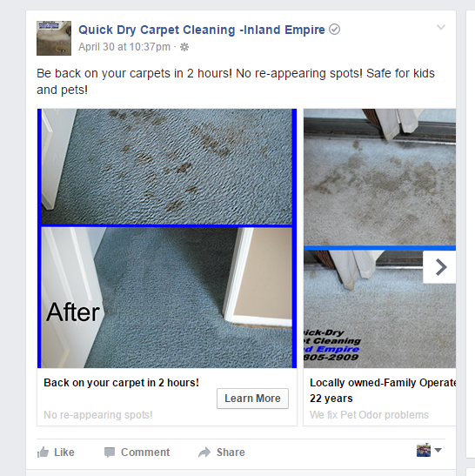Click the Like text label
The height and width of the screenshot is (476, 475).
point(64,453)
